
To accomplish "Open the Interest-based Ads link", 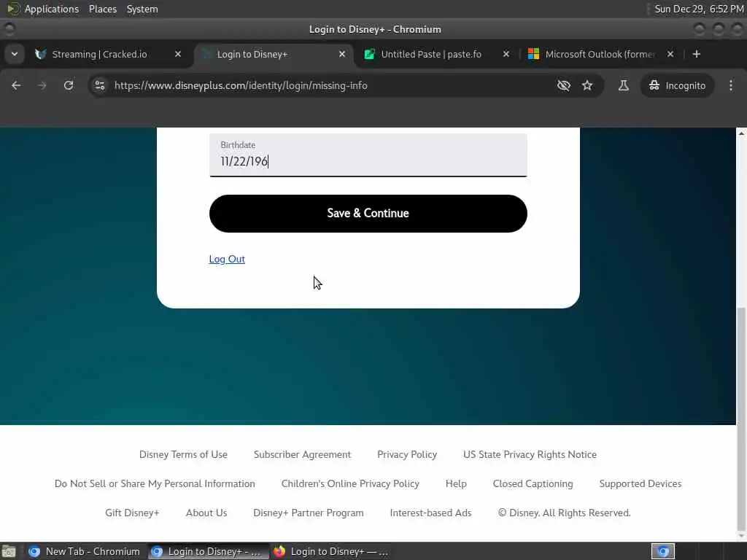I will click(430, 513).
